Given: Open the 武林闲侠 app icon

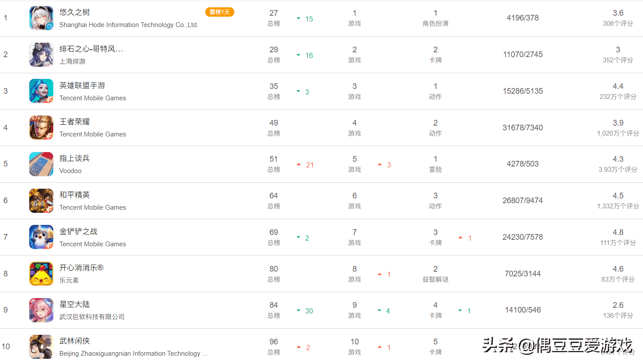Looking at the screenshot, I should tap(41, 347).
